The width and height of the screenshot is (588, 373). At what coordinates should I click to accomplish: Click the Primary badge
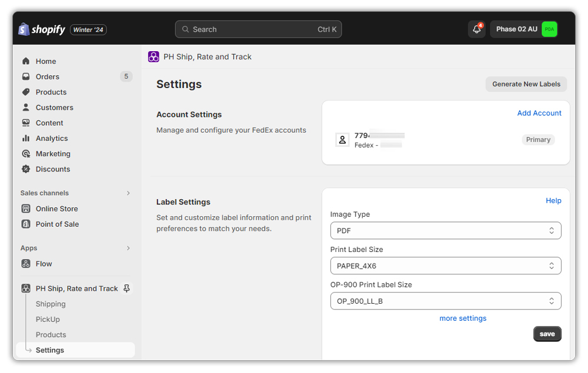pyautogui.click(x=538, y=140)
